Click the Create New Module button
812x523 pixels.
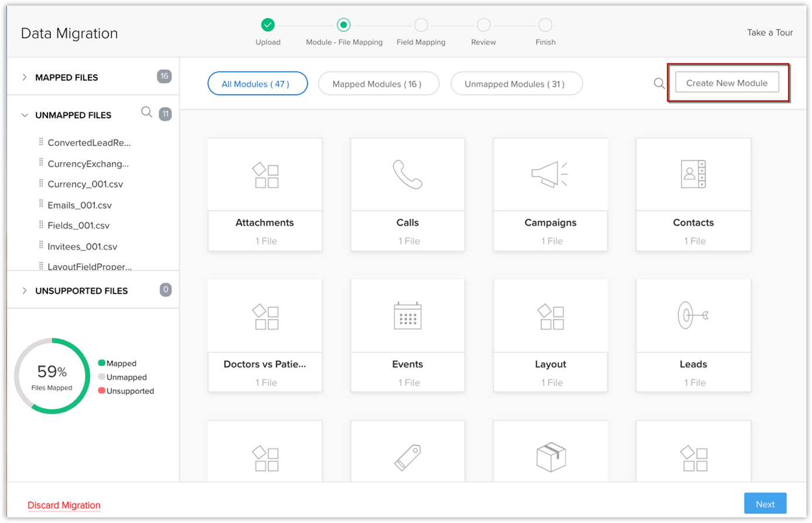[x=726, y=83]
